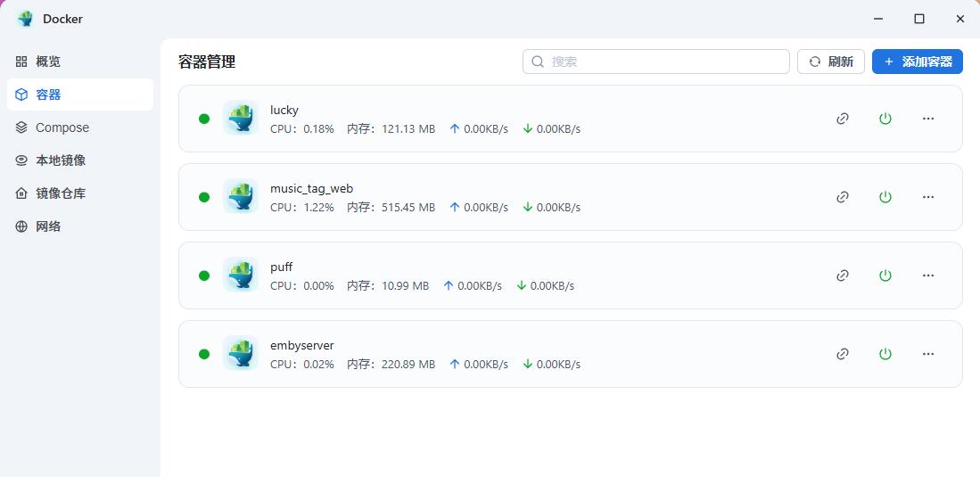This screenshot has width=980, height=477.
Task: Open the 概览 overview page
Action: (x=80, y=62)
